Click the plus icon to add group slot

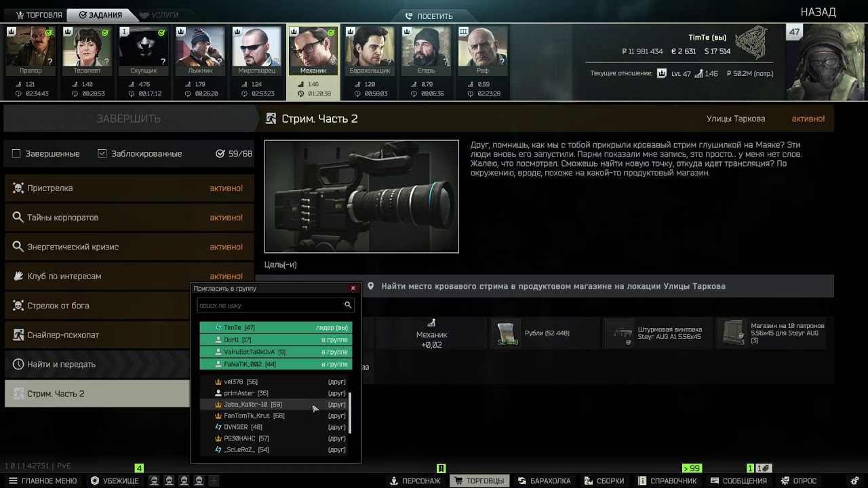214,481
